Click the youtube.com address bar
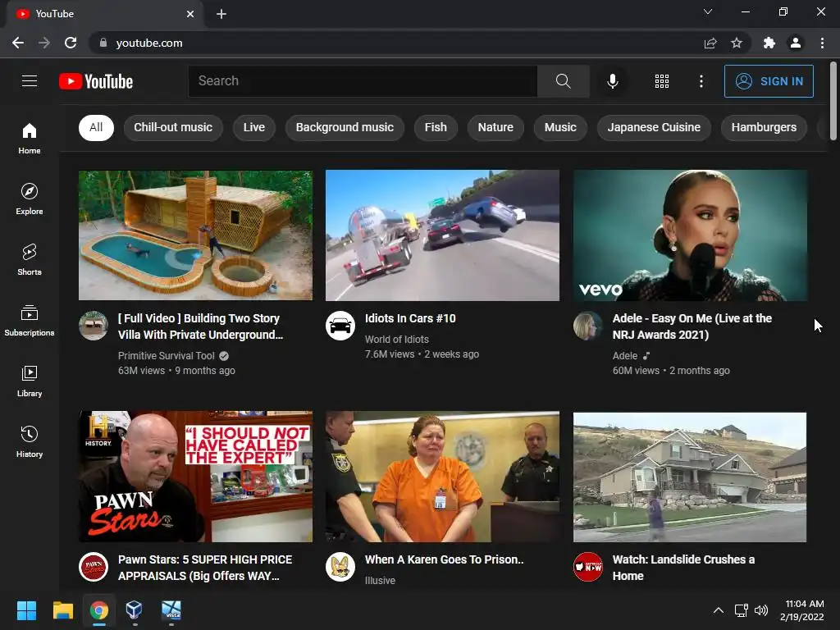Image resolution: width=840 pixels, height=630 pixels. tap(396, 43)
